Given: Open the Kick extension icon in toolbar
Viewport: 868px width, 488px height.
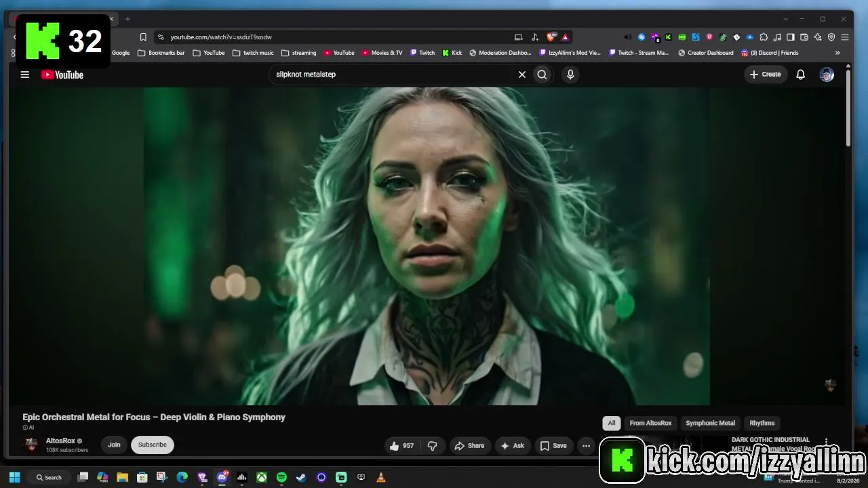Looking at the screenshot, I should [x=669, y=37].
